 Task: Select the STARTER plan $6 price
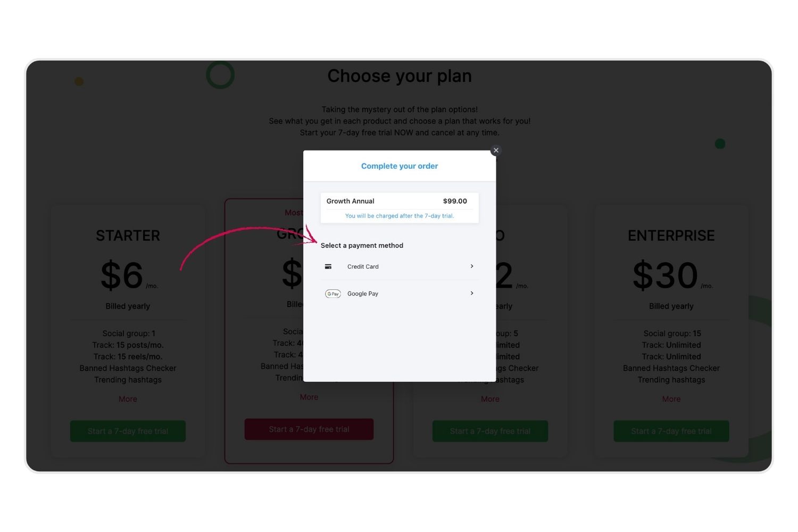122,276
